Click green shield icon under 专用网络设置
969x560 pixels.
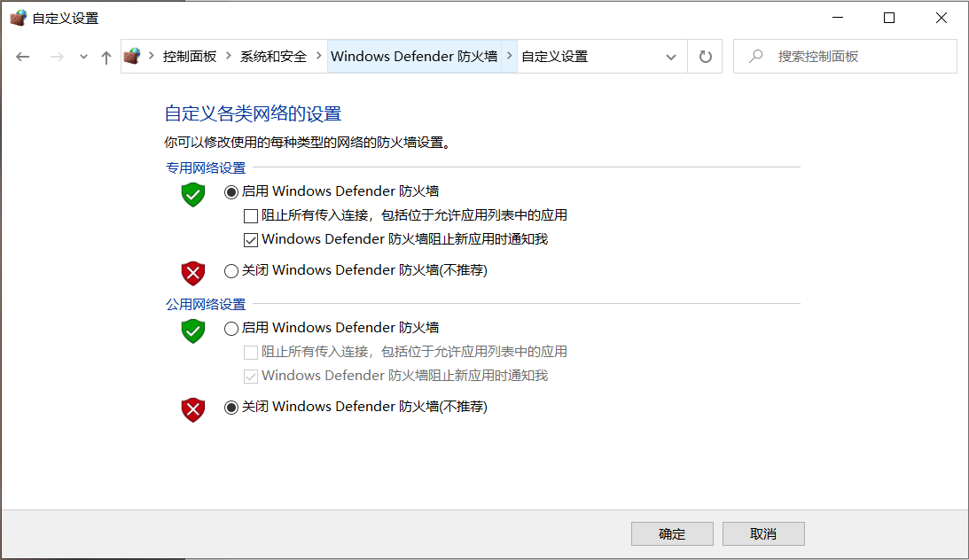click(x=192, y=194)
